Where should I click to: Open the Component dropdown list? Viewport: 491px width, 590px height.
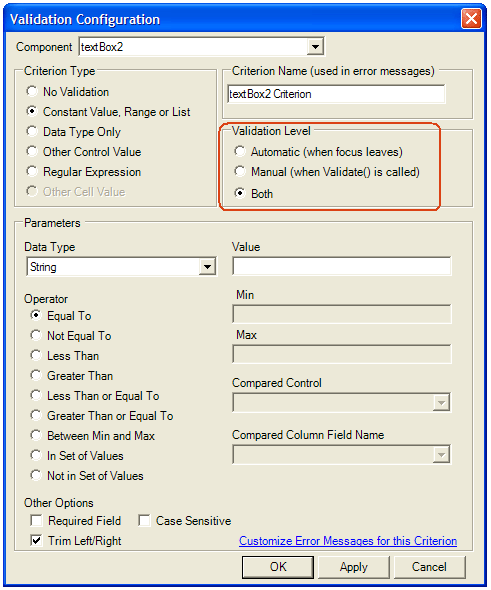[315, 47]
